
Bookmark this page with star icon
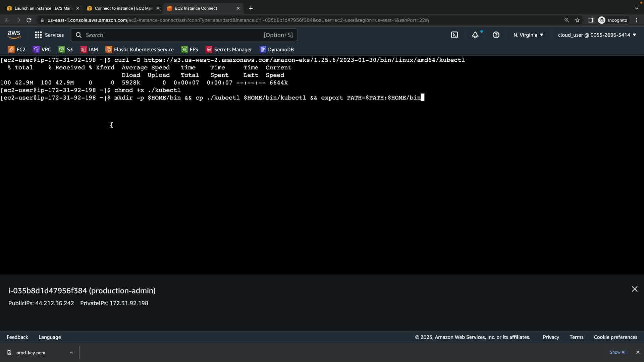point(577,20)
